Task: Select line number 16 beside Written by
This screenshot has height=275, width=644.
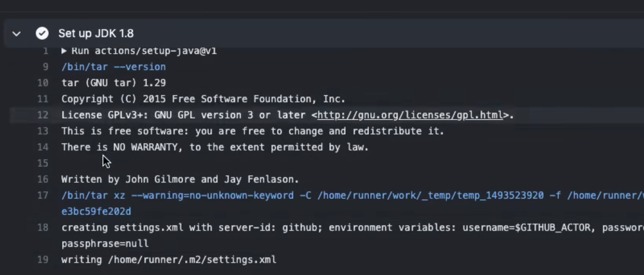Action: (x=43, y=179)
